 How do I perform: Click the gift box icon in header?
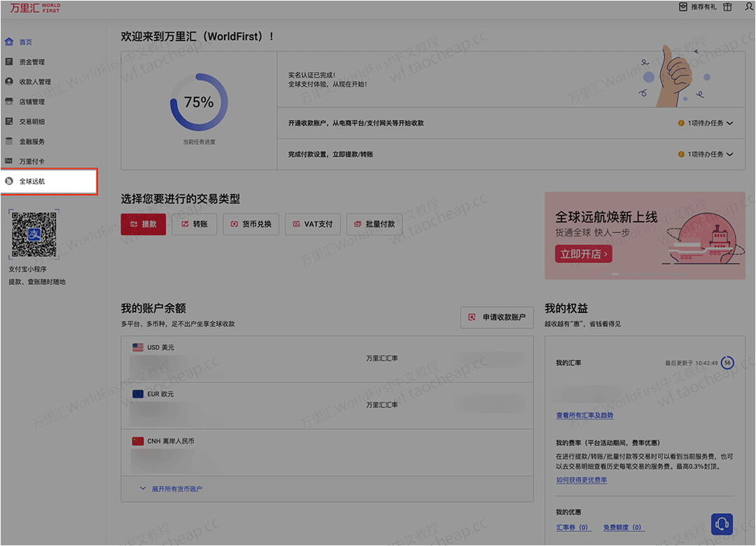727,7
